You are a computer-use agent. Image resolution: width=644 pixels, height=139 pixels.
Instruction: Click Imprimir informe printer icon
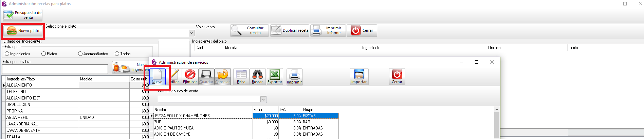coord(317,31)
